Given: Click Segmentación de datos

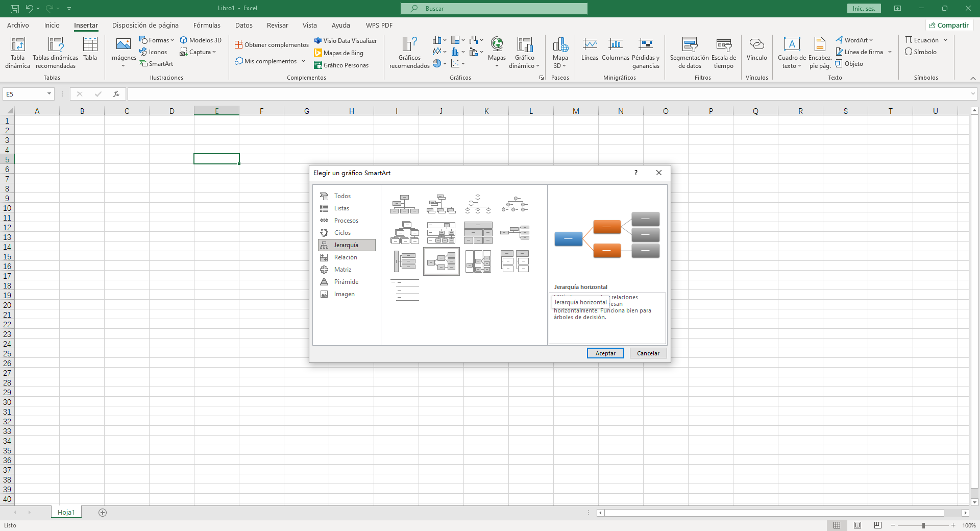Looking at the screenshot, I should click(689, 52).
